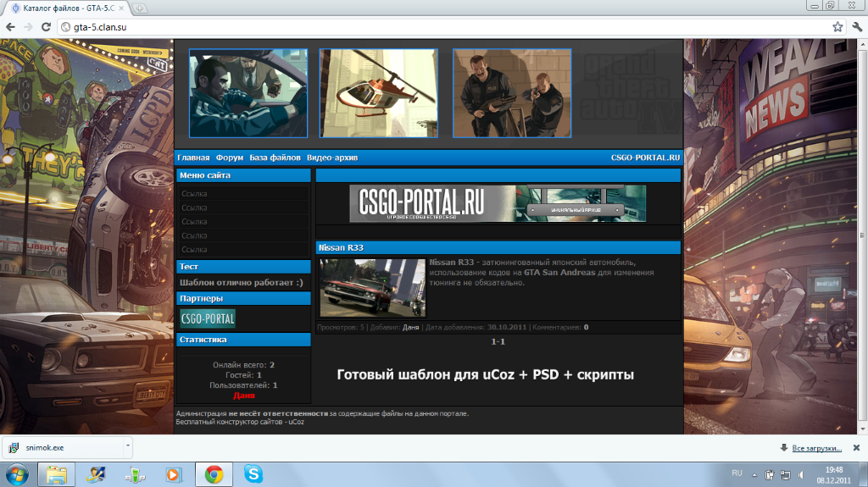This screenshot has width=868, height=487.
Task: Open a new tab with the new-tab button
Action: click(139, 8)
